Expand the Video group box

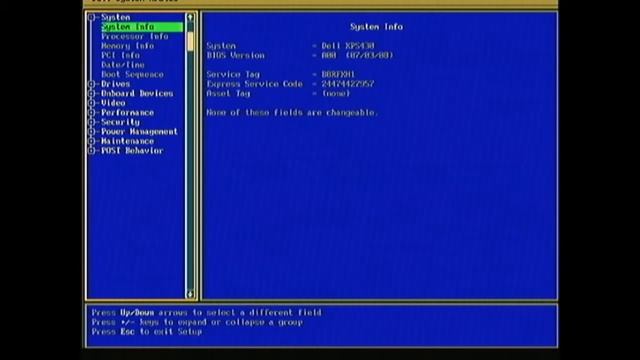click(92, 103)
